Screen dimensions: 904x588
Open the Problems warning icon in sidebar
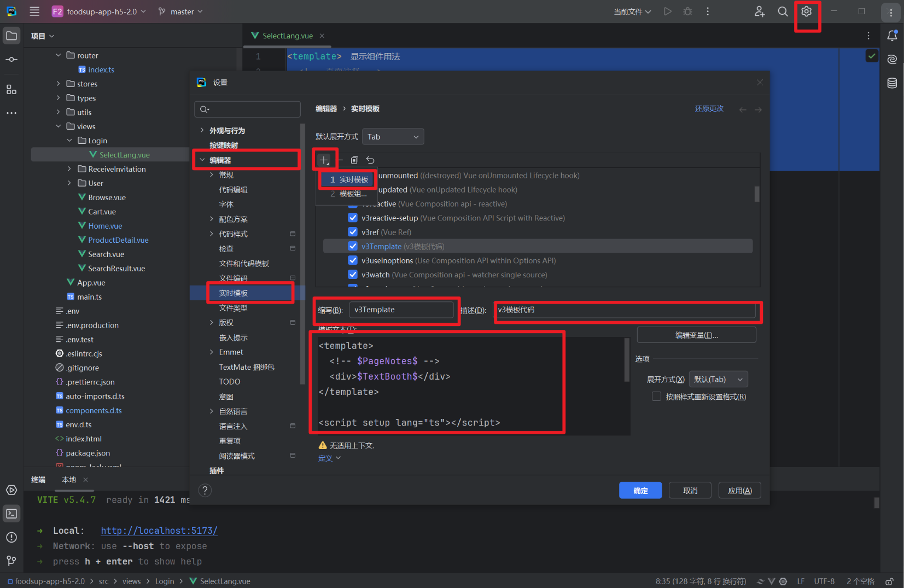[x=11, y=538]
